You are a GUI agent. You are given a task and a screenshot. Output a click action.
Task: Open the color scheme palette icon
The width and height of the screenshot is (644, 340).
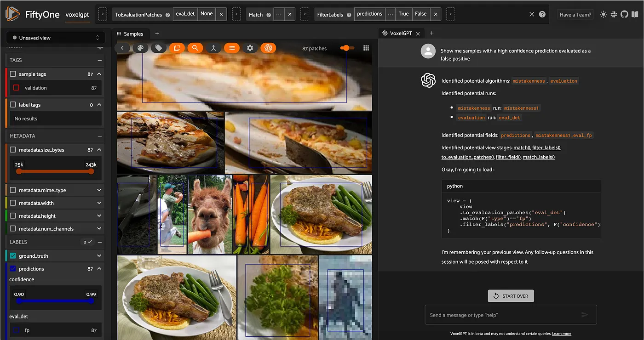tap(141, 48)
